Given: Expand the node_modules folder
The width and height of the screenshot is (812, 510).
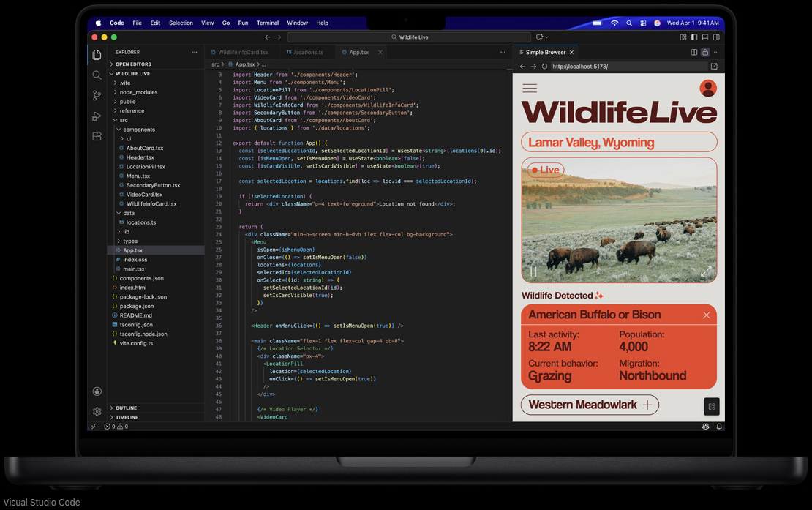Looking at the screenshot, I should click(x=138, y=92).
